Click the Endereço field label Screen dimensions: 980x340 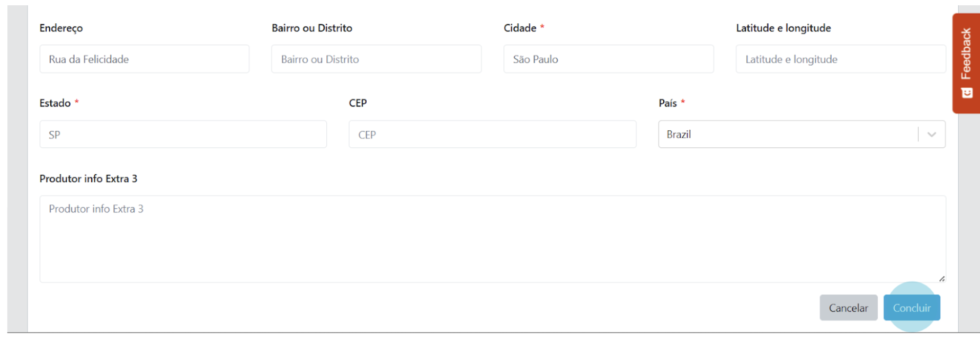pyautogui.click(x=61, y=28)
